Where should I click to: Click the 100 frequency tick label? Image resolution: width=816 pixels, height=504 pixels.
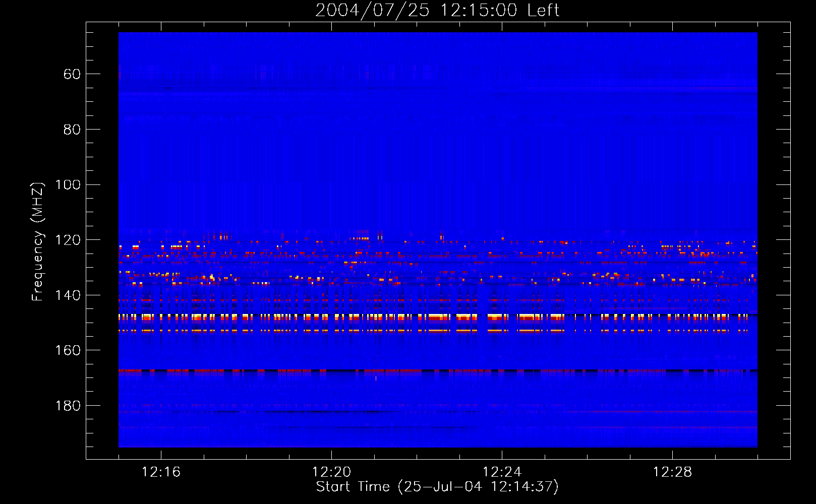click(x=68, y=185)
